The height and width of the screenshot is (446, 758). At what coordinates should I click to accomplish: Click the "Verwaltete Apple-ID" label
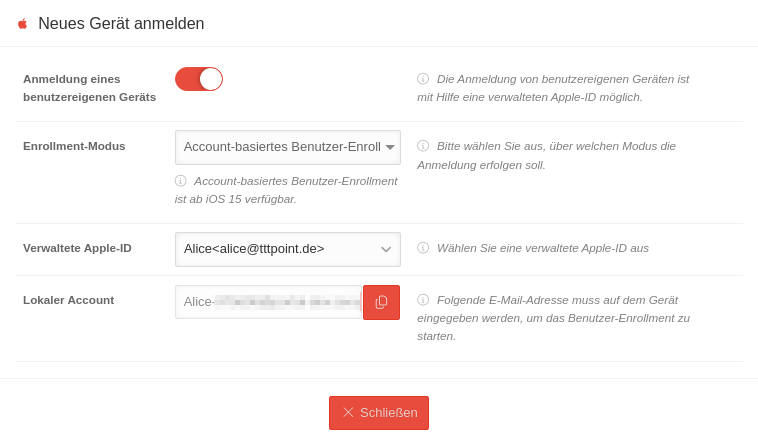pos(77,248)
